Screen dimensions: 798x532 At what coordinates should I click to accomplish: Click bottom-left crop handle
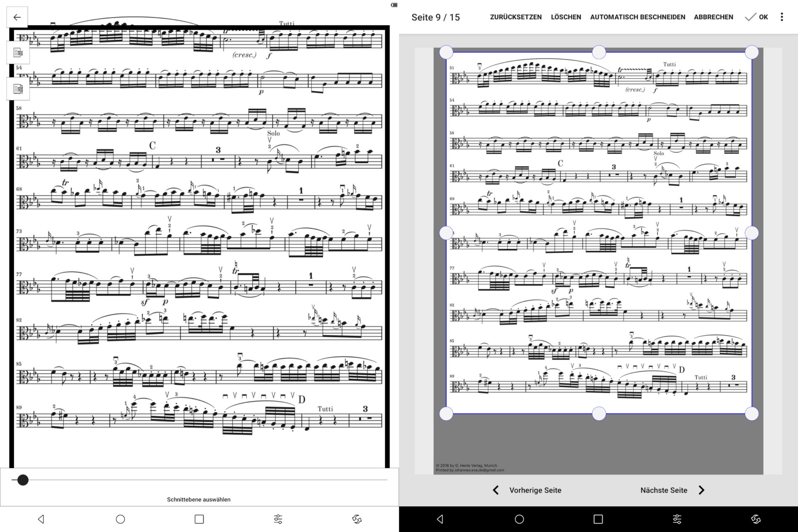coord(446,414)
